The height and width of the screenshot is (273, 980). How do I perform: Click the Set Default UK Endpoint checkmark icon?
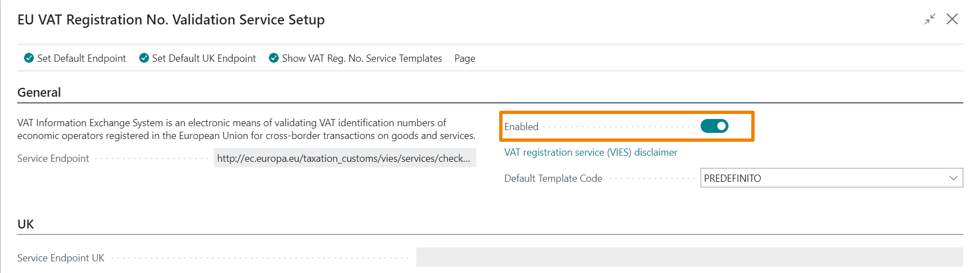(x=144, y=58)
